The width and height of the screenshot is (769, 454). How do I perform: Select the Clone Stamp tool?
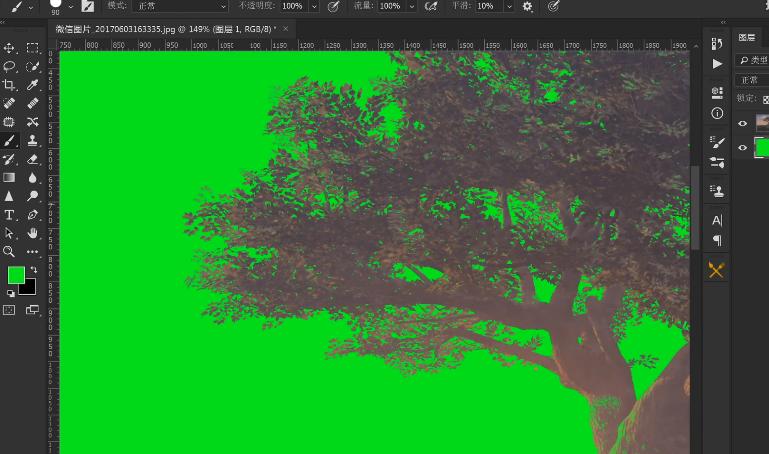[x=32, y=141]
